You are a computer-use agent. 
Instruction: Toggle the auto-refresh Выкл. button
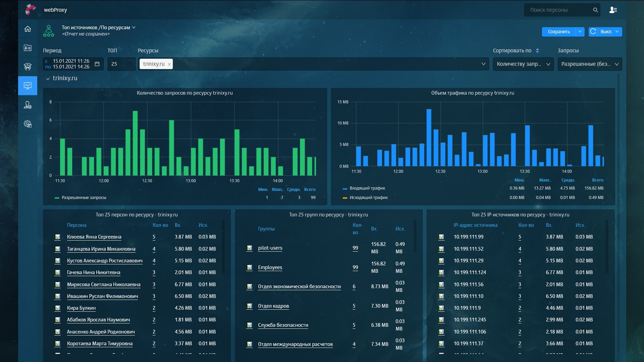pyautogui.click(x=605, y=32)
